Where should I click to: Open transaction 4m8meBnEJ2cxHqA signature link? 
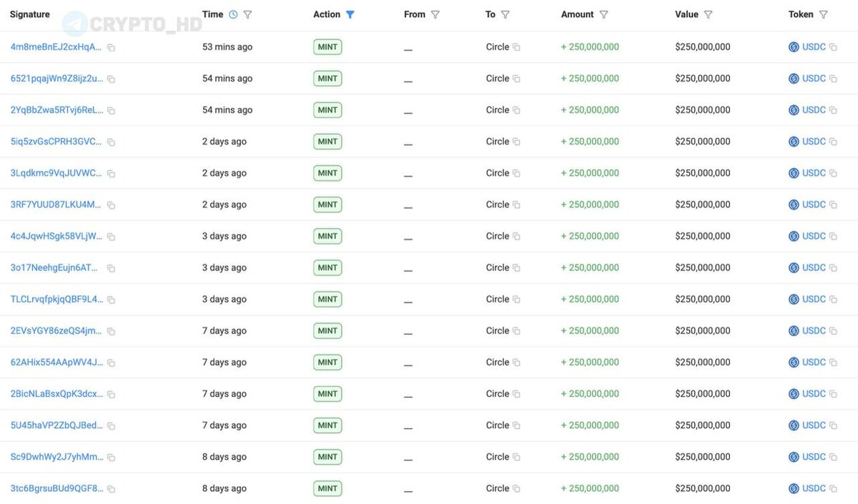(56, 47)
